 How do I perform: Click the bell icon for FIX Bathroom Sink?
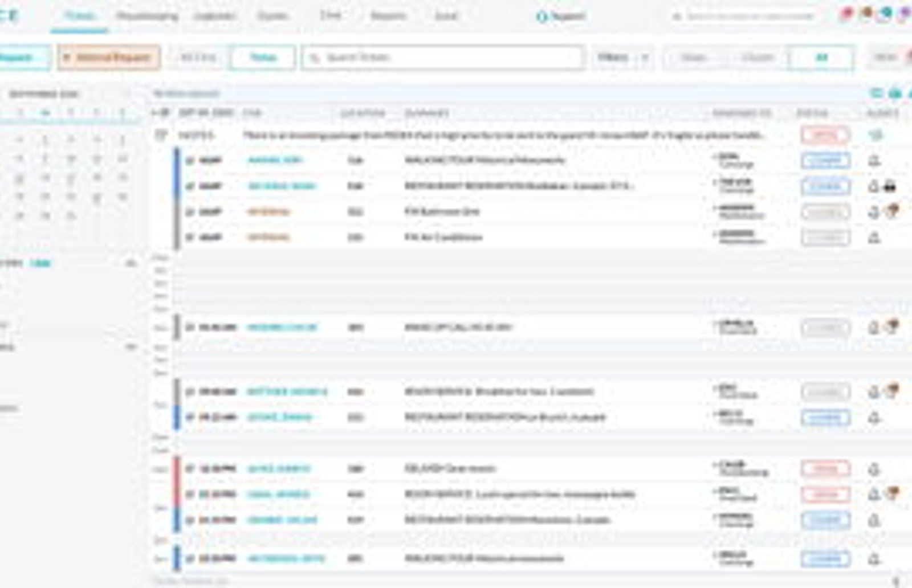click(x=874, y=212)
